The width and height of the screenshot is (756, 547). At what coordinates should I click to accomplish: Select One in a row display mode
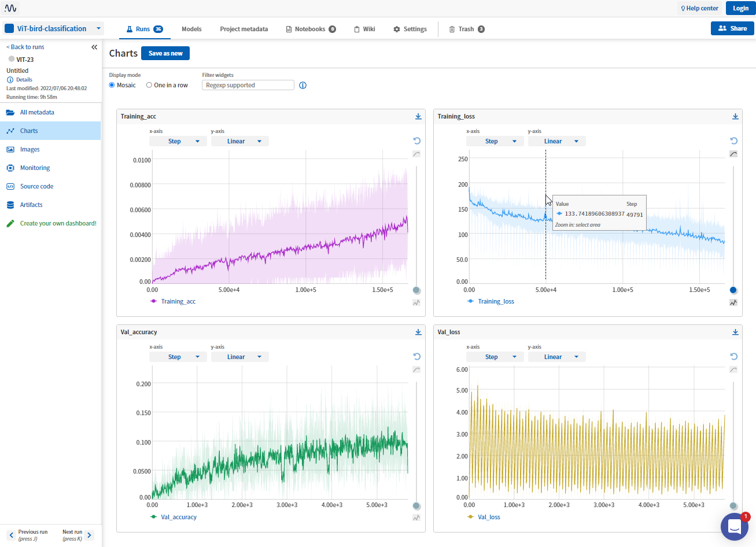[x=149, y=85]
